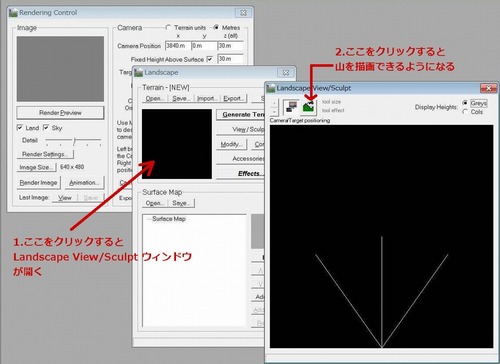Image resolution: width=500 pixels, height=364 pixels.
Task: Adjust the Detail slider
Action: 74,141
